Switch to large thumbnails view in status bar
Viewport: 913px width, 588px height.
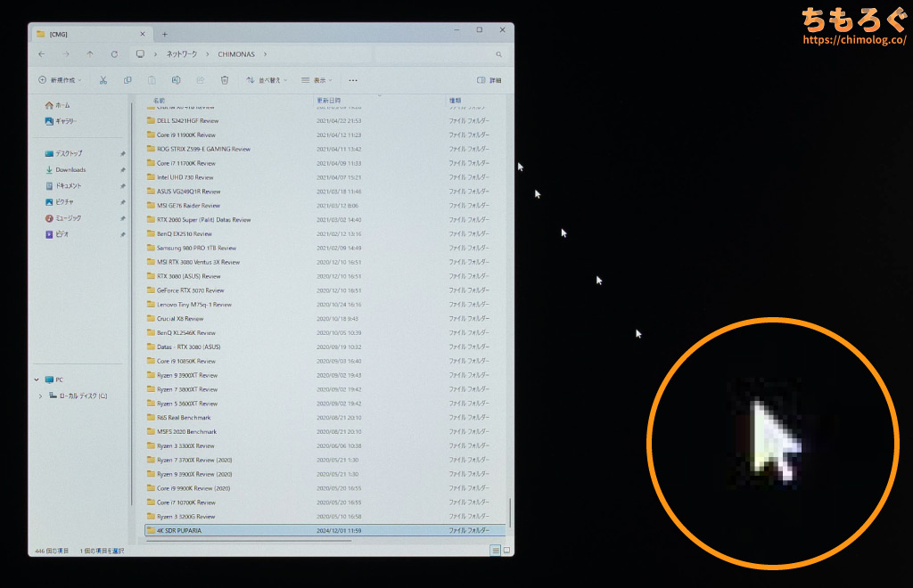coord(506,551)
